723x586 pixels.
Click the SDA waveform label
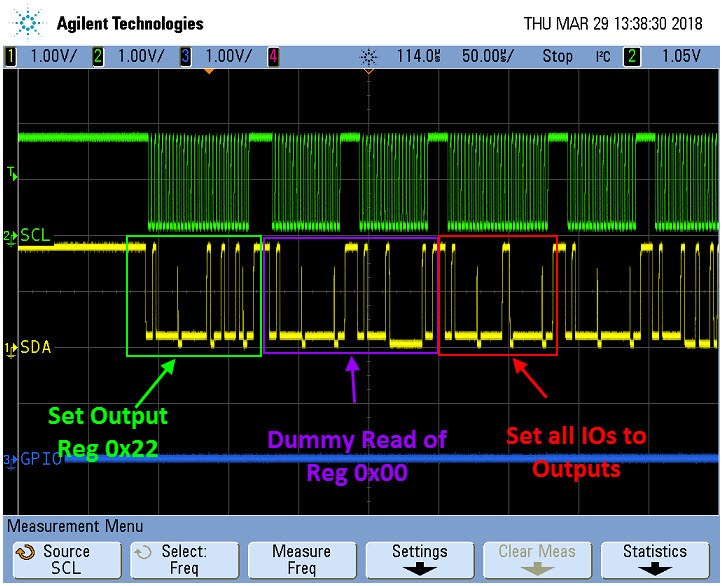pos(36,347)
